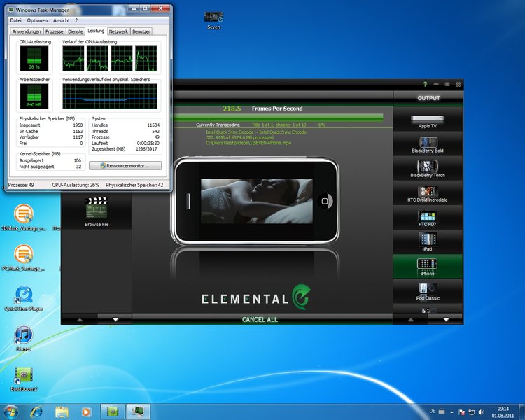Open 3DMark Vantage desktop shortcut

pyautogui.click(x=23, y=218)
